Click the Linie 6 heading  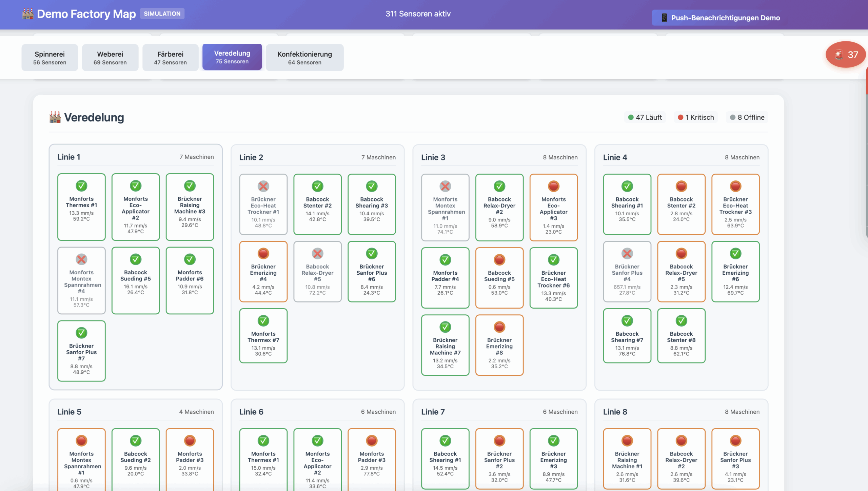pos(251,412)
